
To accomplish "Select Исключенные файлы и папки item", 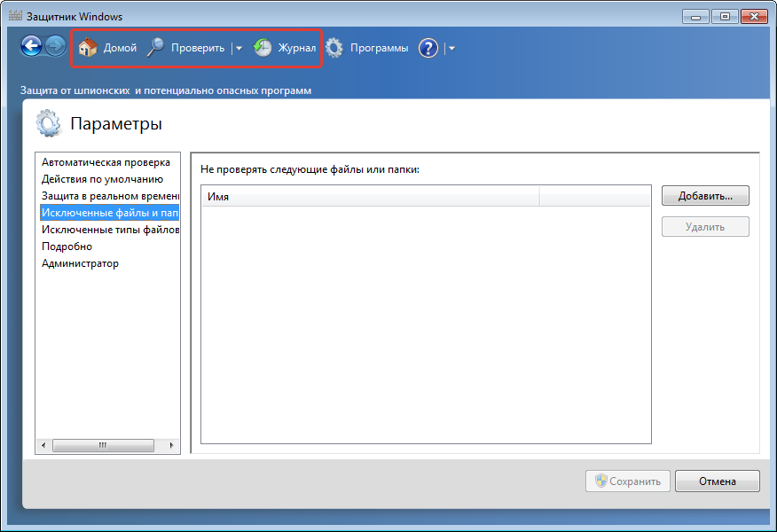I will 107,213.
